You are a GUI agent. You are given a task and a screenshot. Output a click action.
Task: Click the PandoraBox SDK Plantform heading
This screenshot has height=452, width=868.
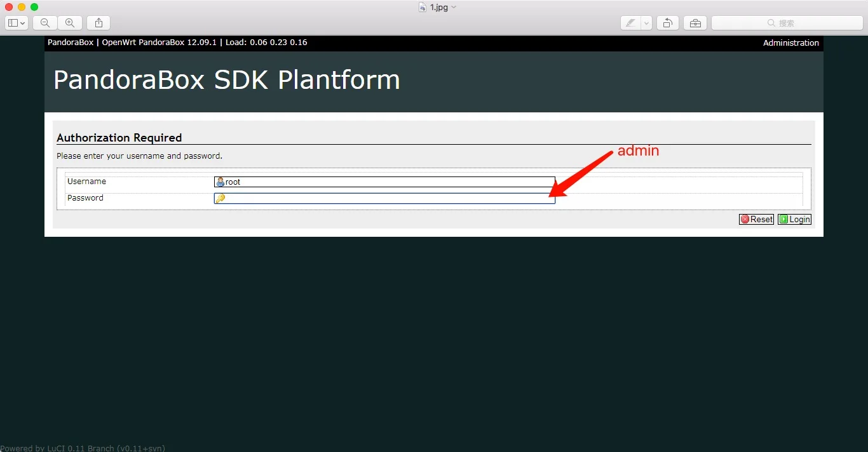tap(227, 80)
